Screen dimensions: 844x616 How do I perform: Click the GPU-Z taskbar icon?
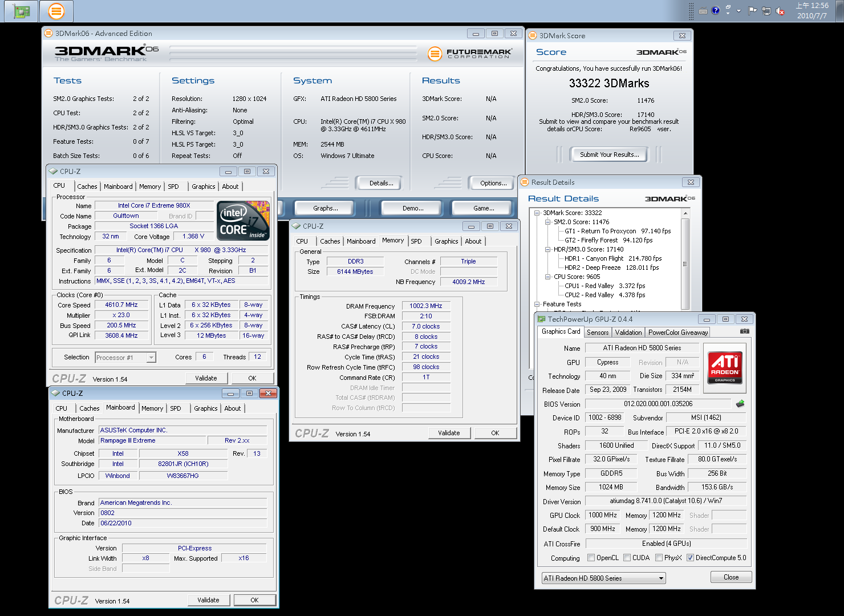(21, 11)
